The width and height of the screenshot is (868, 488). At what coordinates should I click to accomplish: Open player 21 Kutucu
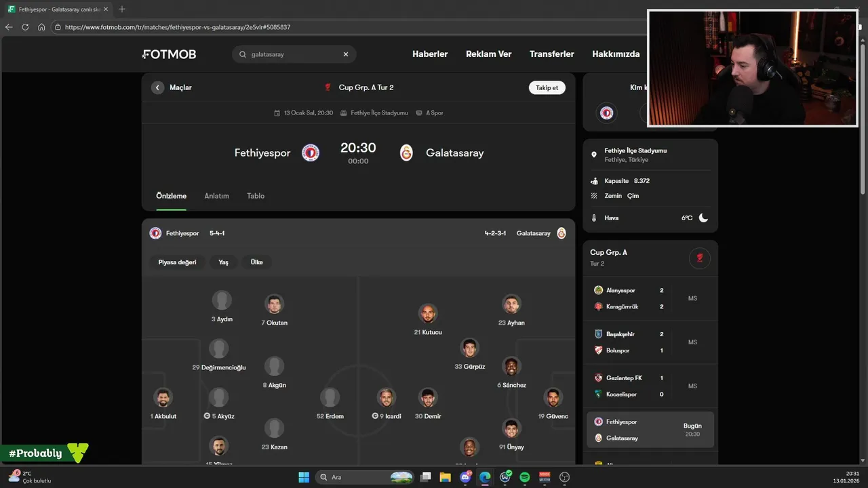[427, 320]
